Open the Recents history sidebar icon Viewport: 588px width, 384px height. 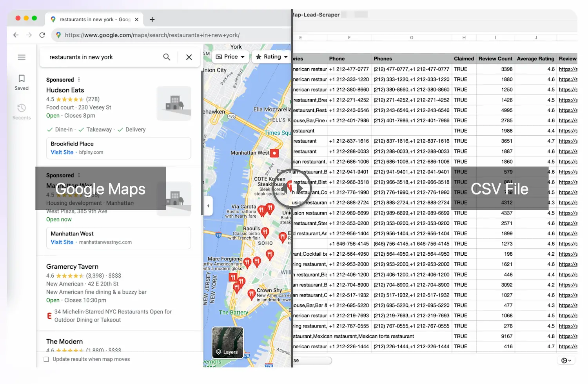tap(22, 112)
